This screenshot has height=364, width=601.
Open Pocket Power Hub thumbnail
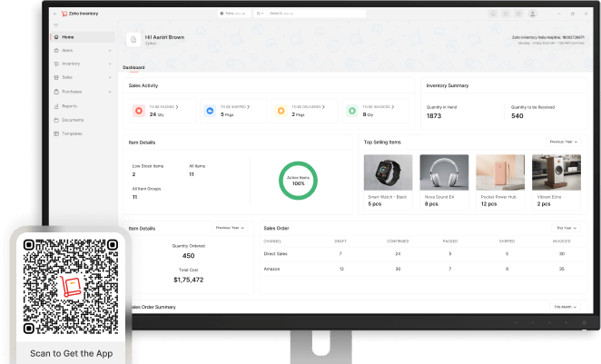(500, 172)
